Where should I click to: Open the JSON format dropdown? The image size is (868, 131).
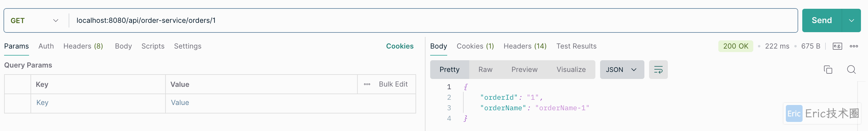point(622,70)
